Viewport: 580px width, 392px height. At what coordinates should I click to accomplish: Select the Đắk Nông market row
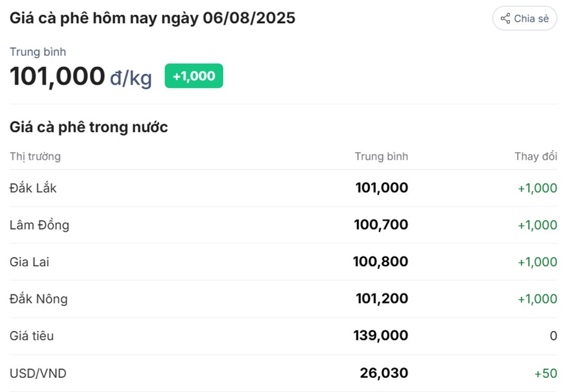click(x=283, y=299)
